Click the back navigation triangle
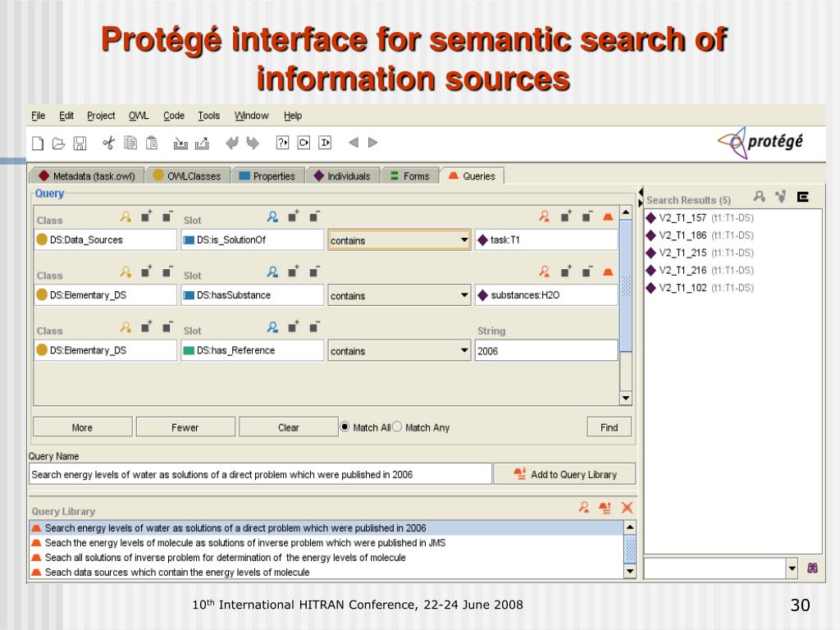 (353, 143)
